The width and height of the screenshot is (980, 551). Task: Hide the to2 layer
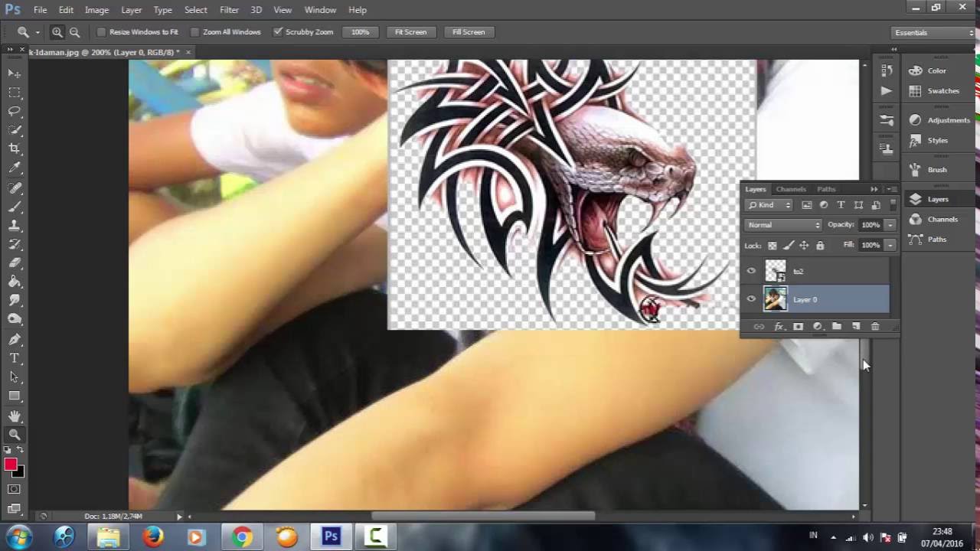coord(751,271)
